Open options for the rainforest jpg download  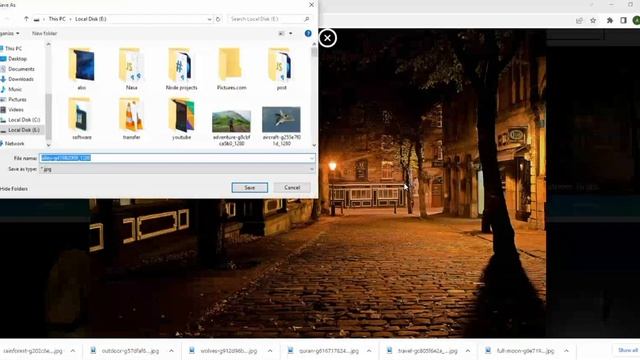(x=73, y=351)
